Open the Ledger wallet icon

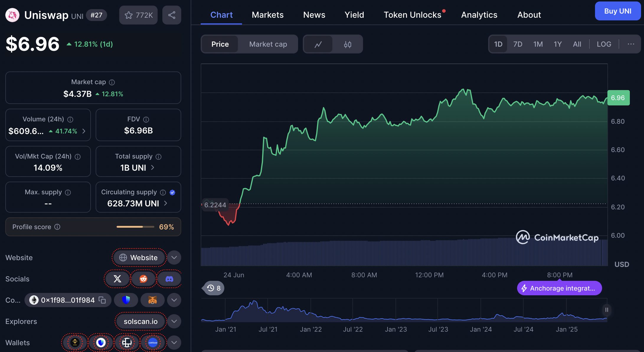point(127,343)
